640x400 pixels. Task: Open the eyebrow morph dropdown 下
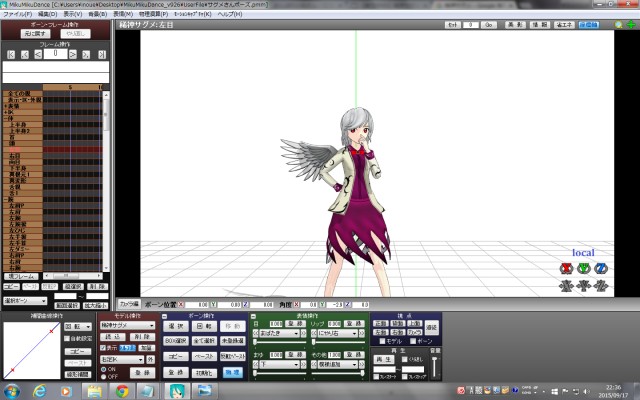point(280,364)
